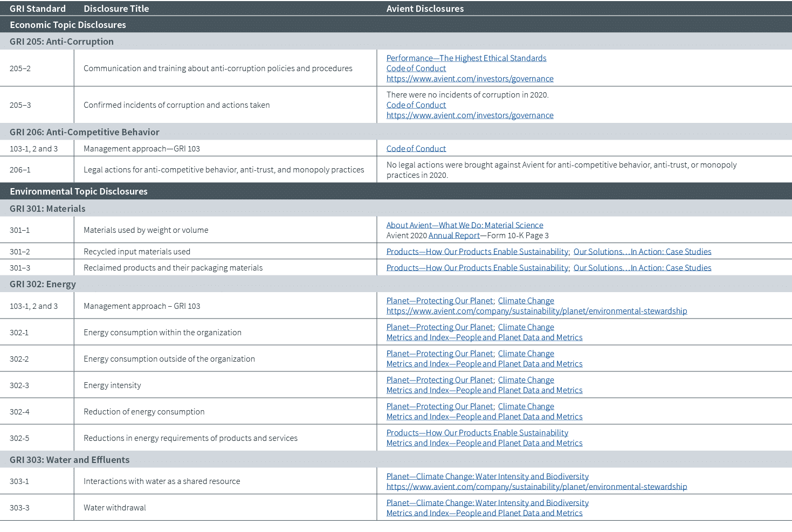Open About Avient—What We Do: Material Science

(464, 225)
